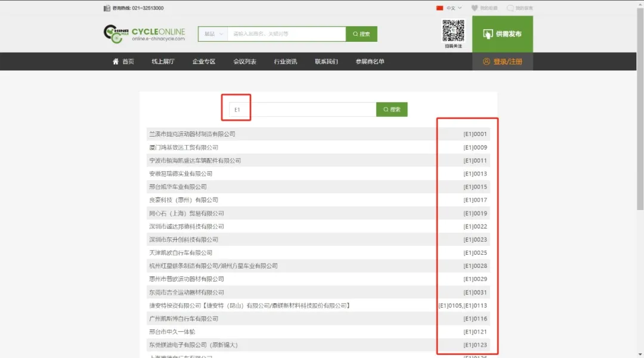Open 线上展厅 in the navigation bar
The height and width of the screenshot is (358, 644).
coord(163,61)
